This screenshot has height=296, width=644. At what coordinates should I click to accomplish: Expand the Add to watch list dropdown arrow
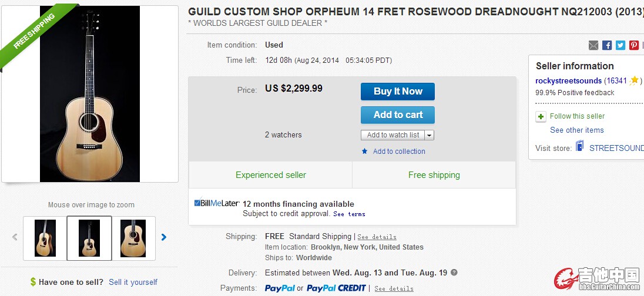[x=429, y=135]
